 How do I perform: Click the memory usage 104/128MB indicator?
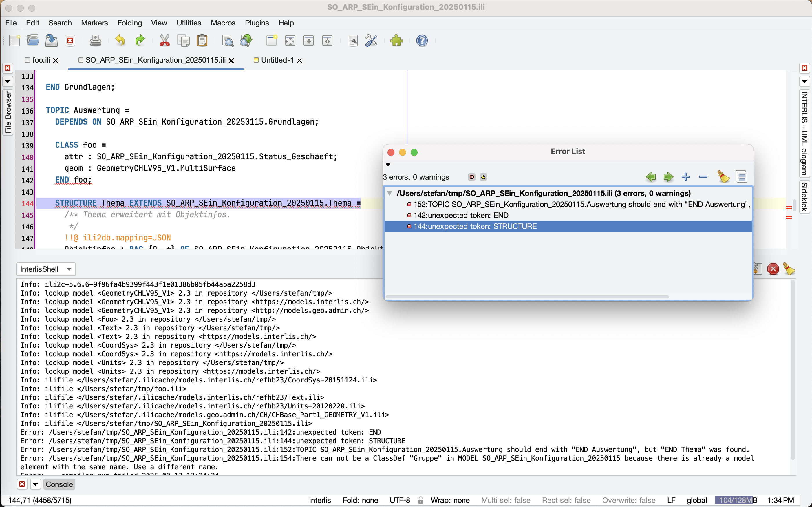point(736,500)
